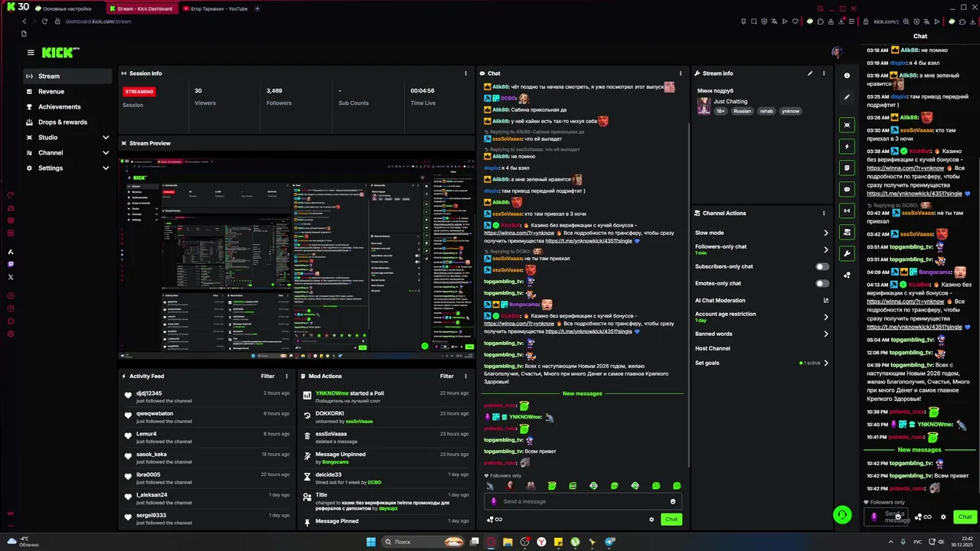
Task: Open AI Chat Moderation stats icon
Action: coord(825,301)
